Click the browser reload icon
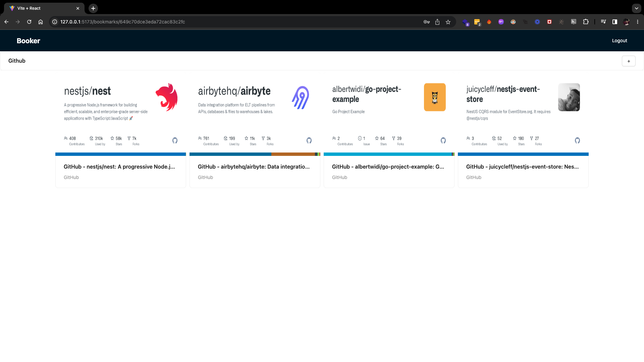This screenshot has width=644, height=362. point(29,22)
